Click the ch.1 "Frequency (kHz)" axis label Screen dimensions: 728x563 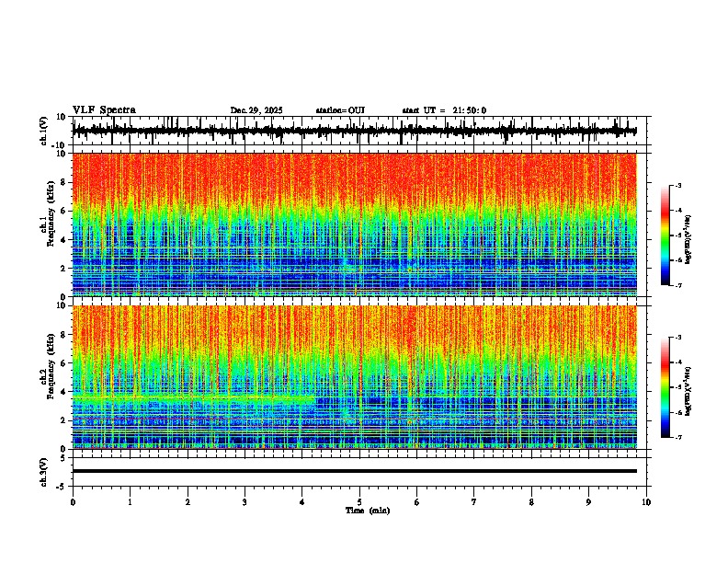point(51,214)
